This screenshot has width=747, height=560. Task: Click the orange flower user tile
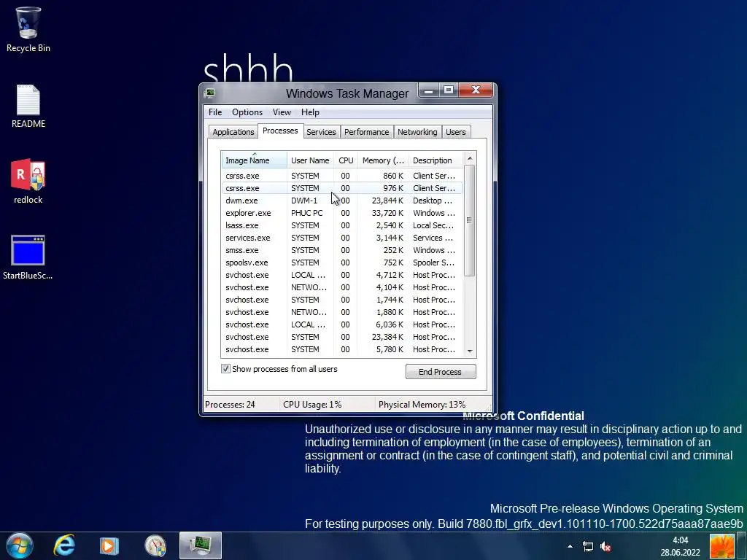721,546
